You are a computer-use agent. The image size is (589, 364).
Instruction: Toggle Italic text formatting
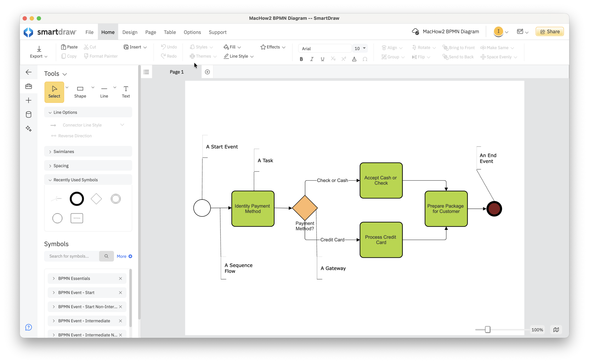point(312,59)
